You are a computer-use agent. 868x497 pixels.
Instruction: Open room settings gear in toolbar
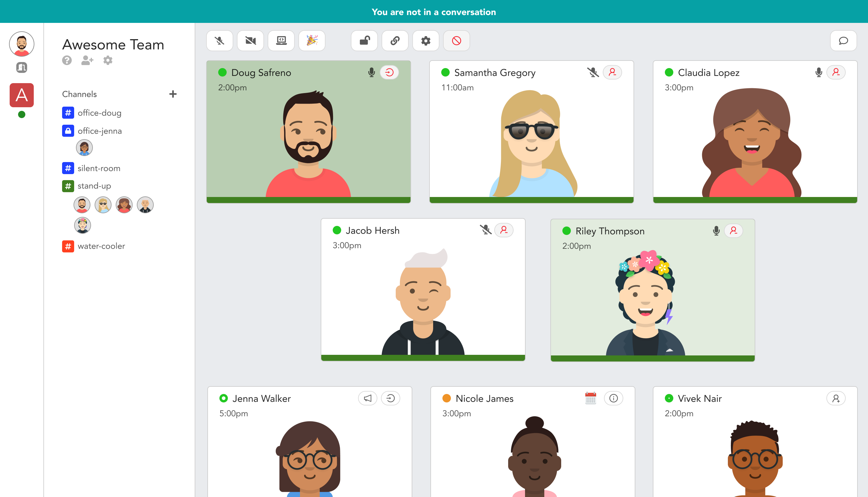426,41
